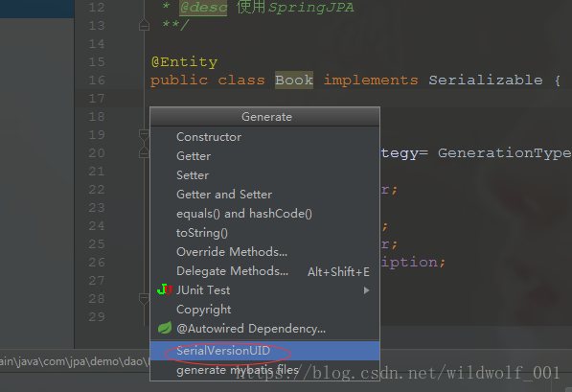572x392 pixels.
Task: Open the JUnit Test menu entry
Action: pyautogui.click(x=264, y=290)
